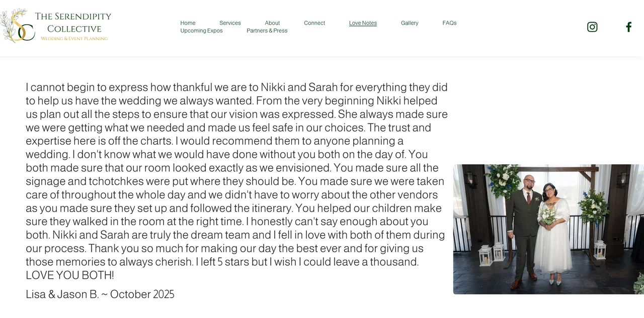The width and height of the screenshot is (644, 318).
Task: Select the testimonial paragraph text
Action: 235,181
